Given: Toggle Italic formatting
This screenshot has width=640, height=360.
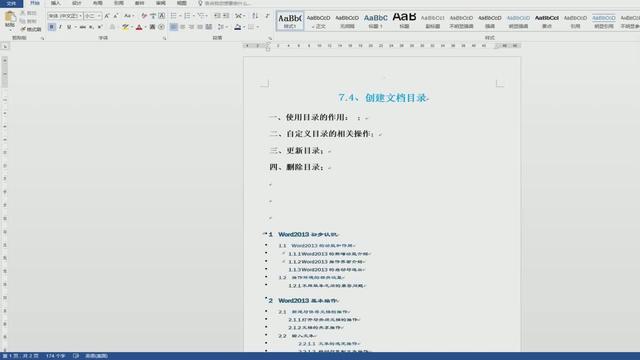Looking at the screenshot, I should (60, 27).
